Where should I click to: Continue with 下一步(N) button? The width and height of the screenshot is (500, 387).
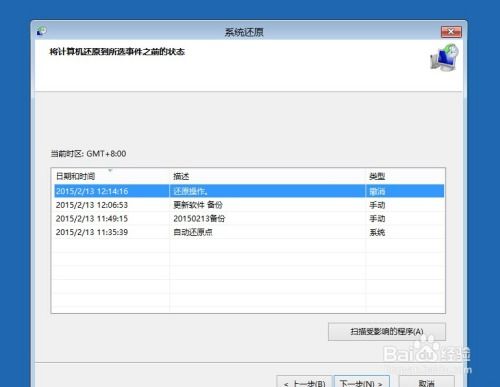[362, 382]
